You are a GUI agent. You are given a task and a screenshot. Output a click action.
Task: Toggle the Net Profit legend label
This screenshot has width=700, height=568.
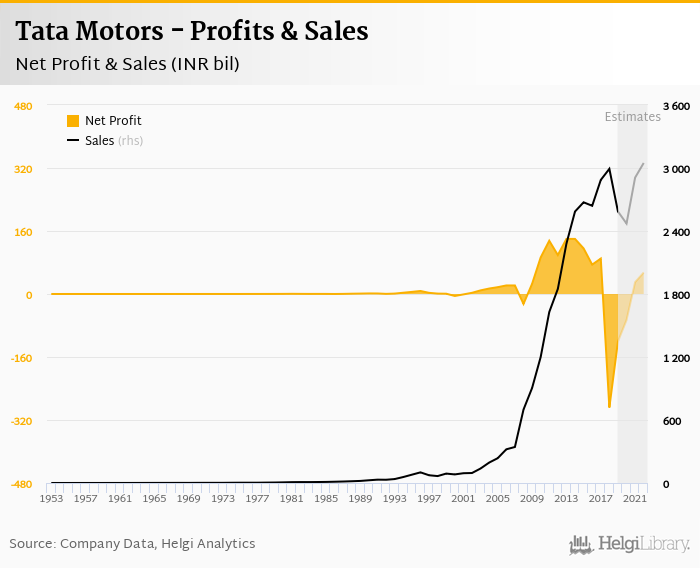click(x=113, y=121)
